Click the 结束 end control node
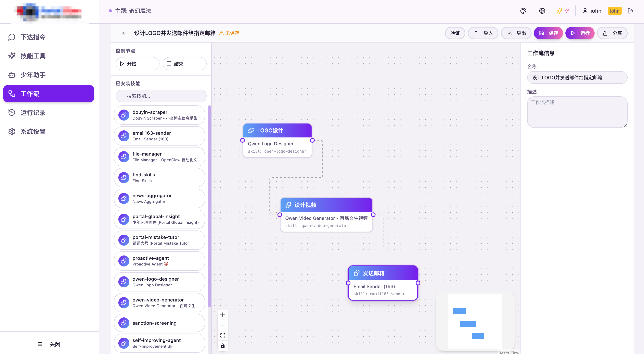The height and width of the screenshot is (354, 644). (184, 64)
